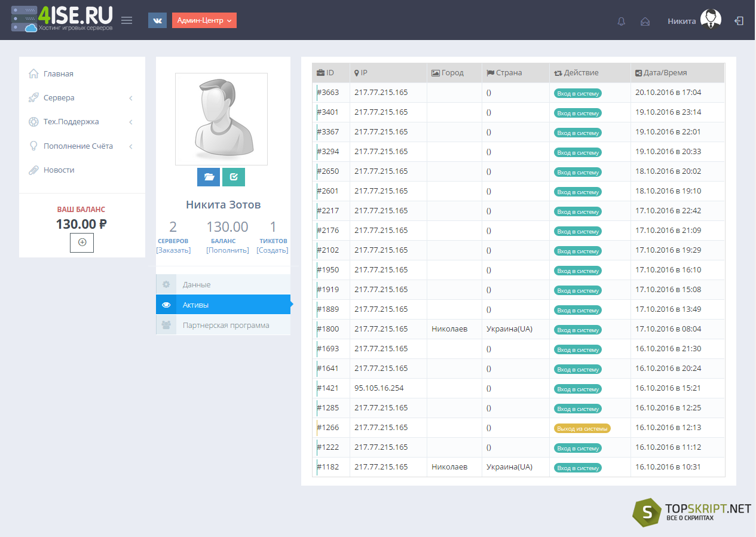Click log entry ID #2650
This screenshot has height=537, width=756.
click(328, 171)
